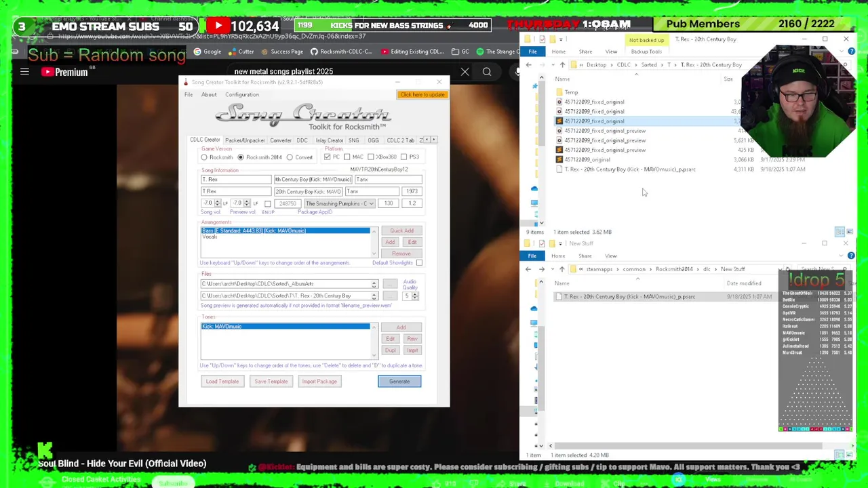The height and width of the screenshot is (488, 868).
Task: Click the Import Package button
Action: coord(319,382)
